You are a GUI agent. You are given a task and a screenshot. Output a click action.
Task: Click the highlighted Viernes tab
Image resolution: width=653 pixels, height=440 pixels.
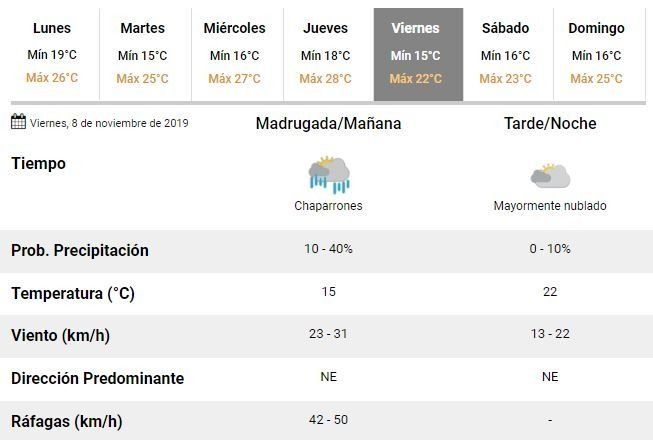point(418,54)
